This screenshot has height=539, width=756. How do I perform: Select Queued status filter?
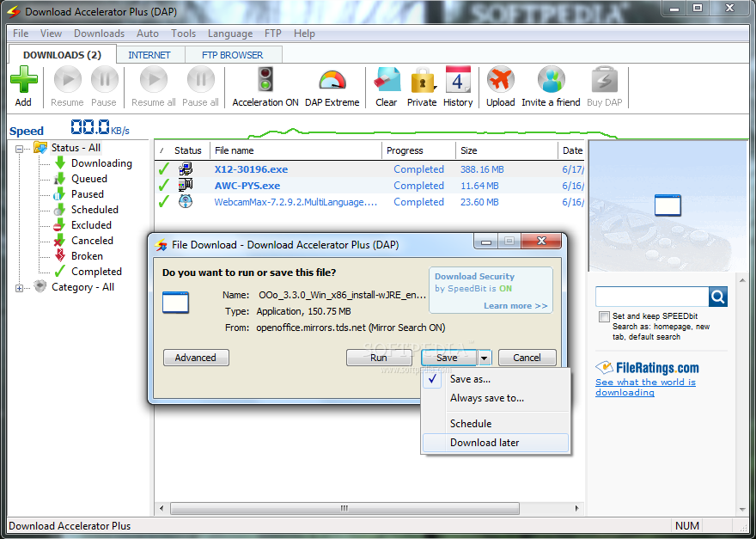89,179
